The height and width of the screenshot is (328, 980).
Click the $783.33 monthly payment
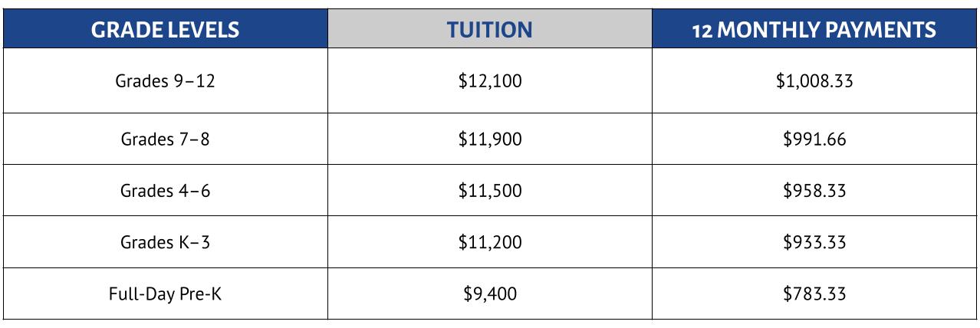[814, 294]
